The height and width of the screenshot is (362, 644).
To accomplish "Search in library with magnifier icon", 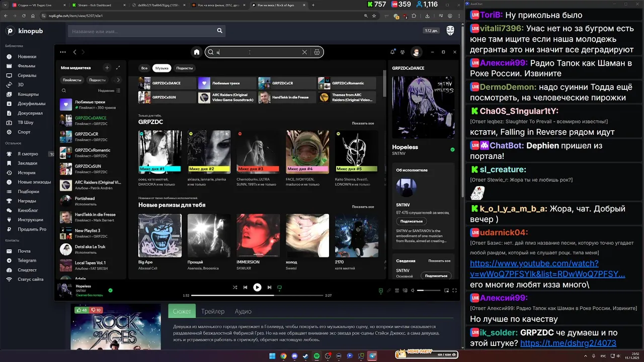I will click(64, 90).
